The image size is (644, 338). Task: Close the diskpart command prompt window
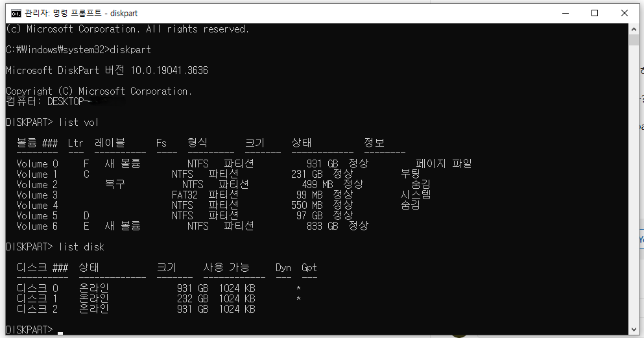coord(625,13)
